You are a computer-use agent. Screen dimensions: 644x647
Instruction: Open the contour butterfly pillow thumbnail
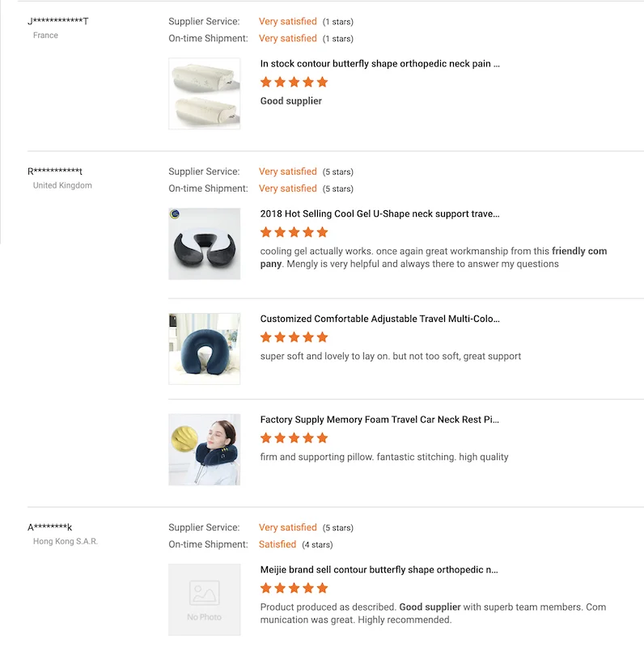click(x=205, y=94)
